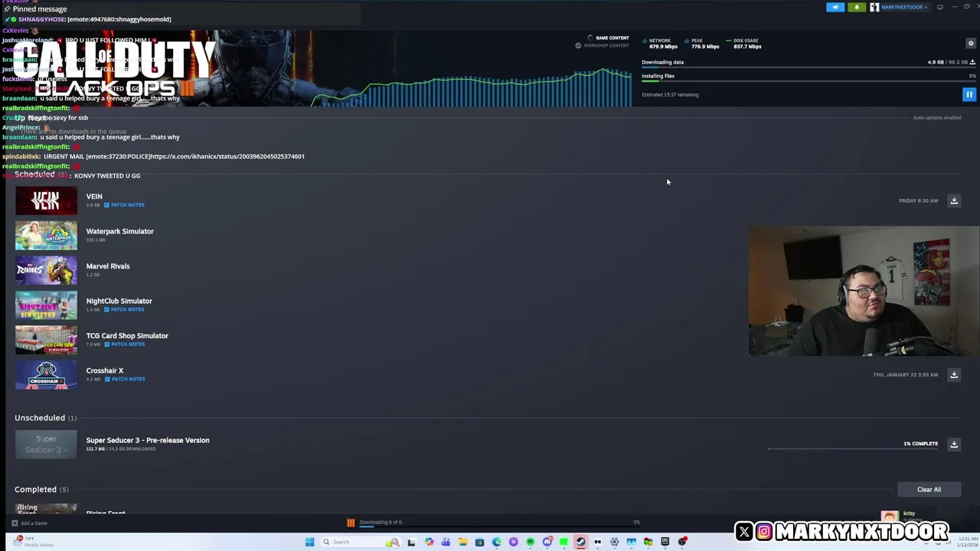Click the Steam taskbar icon

click(580, 542)
